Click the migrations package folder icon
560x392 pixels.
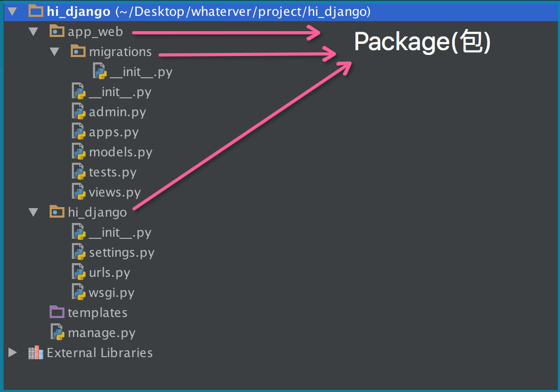[78, 52]
